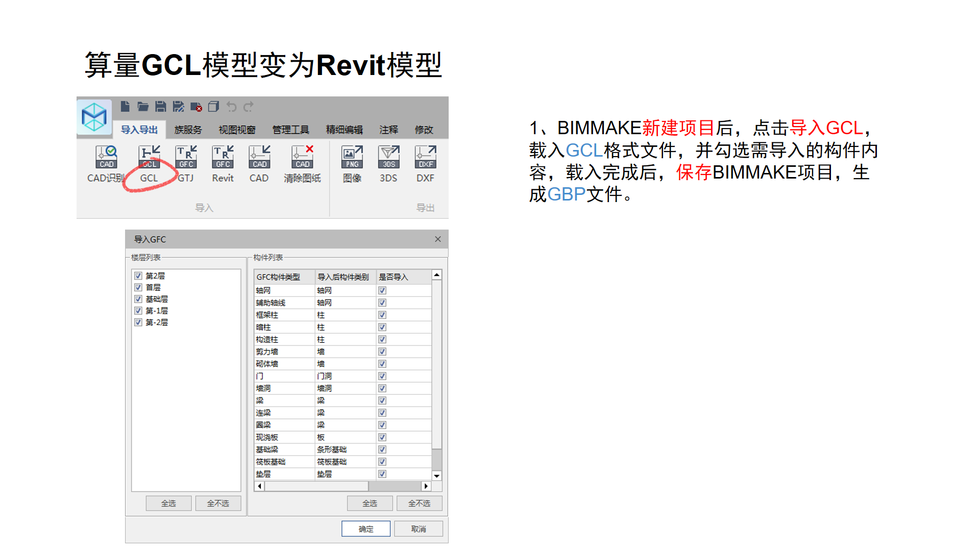Viewport: 980px width, 551px height.
Task: Uncheck import for 筏板基础 row
Action: pos(382,462)
